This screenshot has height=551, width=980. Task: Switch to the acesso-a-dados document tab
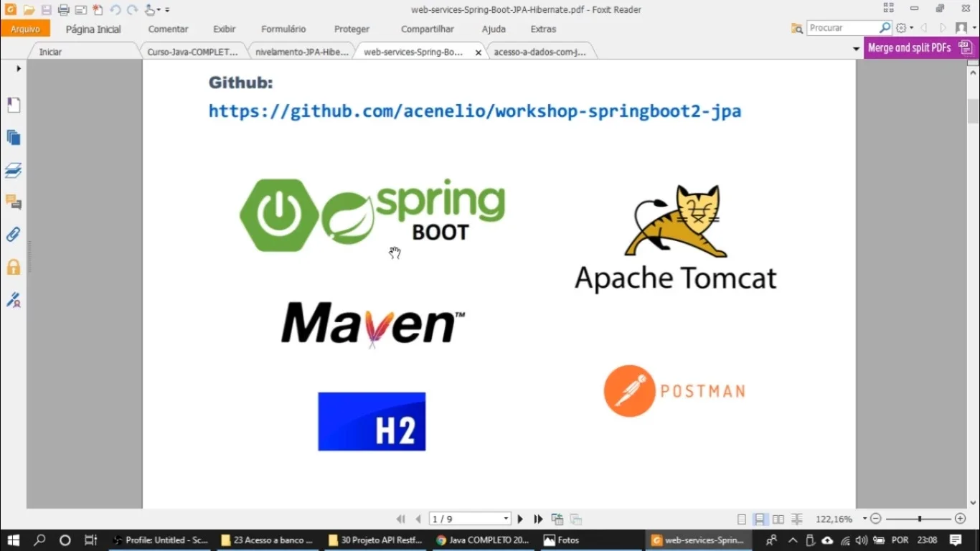(x=540, y=52)
